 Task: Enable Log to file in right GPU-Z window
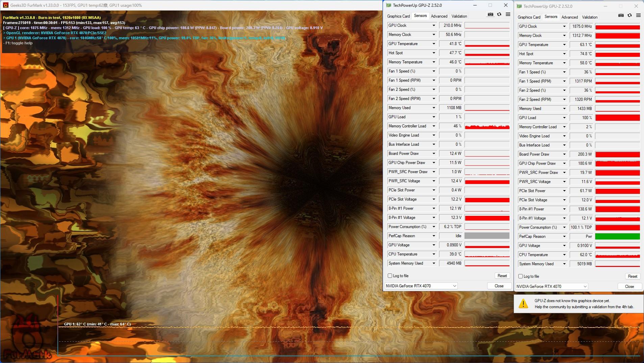[521, 276]
